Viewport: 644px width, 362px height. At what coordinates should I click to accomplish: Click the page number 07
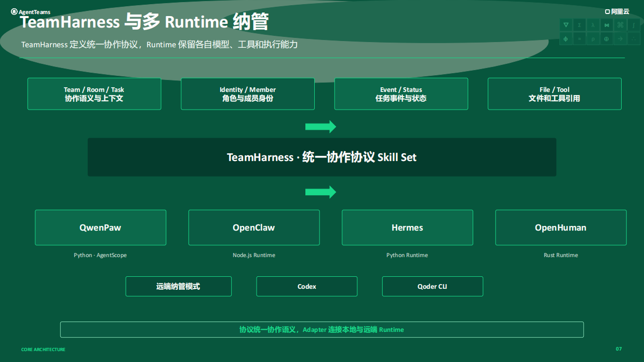pyautogui.click(x=619, y=349)
